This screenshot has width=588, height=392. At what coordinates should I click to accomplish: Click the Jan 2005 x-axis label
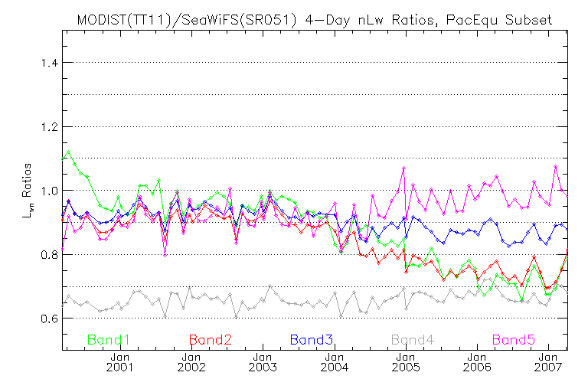point(405,362)
